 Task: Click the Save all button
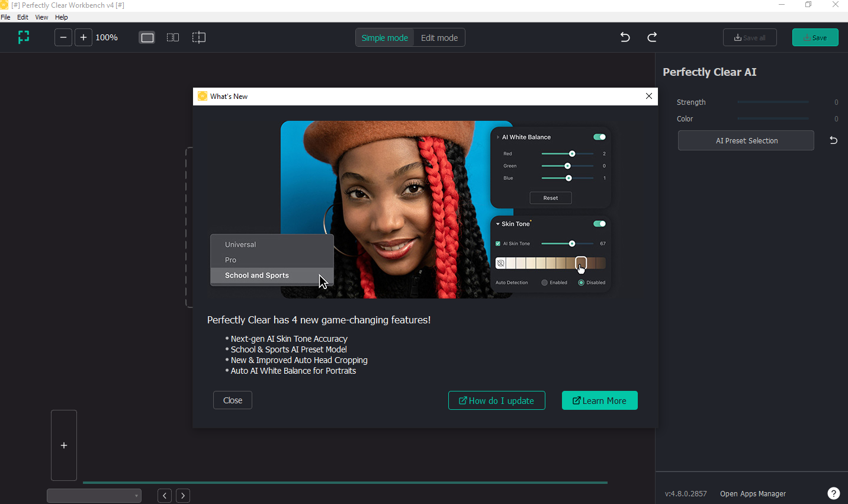pos(750,37)
